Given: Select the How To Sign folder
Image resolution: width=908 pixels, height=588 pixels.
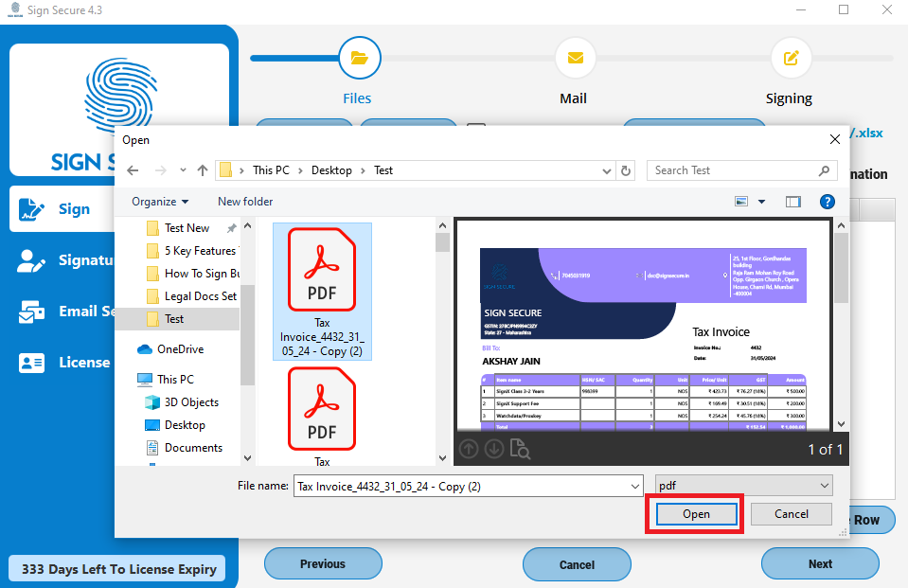Looking at the screenshot, I should [x=193, y=274].
